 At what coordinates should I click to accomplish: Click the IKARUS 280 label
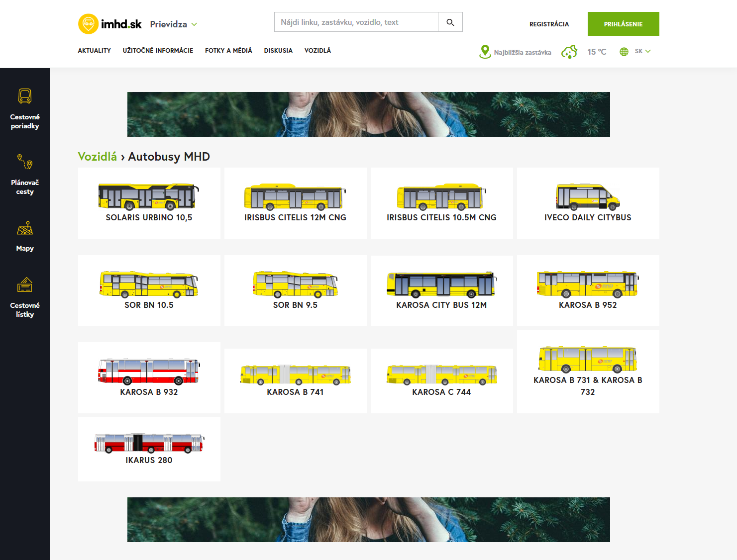tap(149, 461)
